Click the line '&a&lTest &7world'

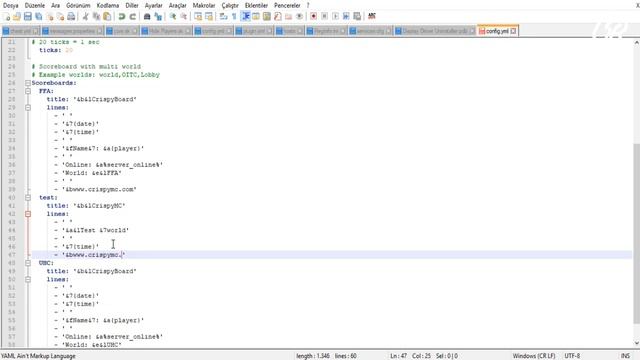[95, 230]
